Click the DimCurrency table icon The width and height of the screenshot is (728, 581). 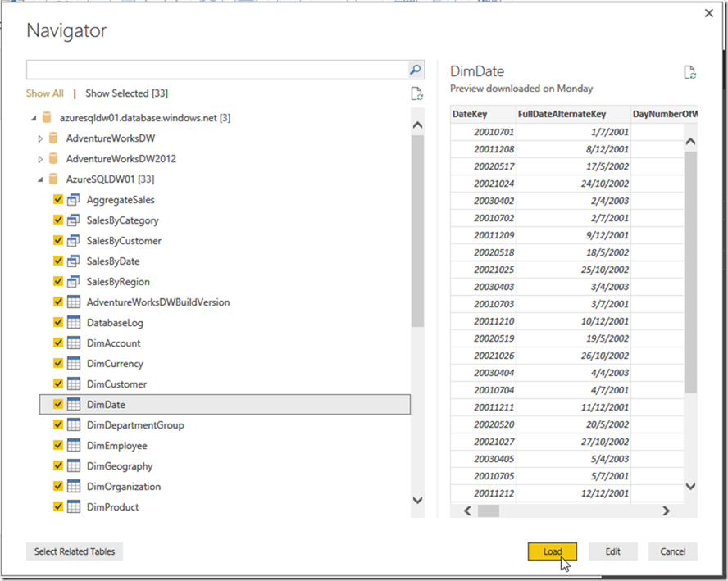pyautogui.click(x=74, y=363)
